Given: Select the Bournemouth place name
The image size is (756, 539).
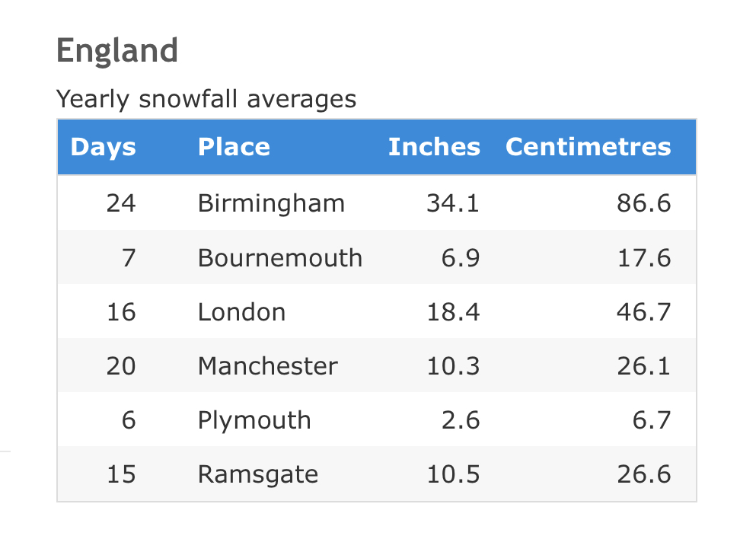Looking at the screenshot, I should [279, 258].
